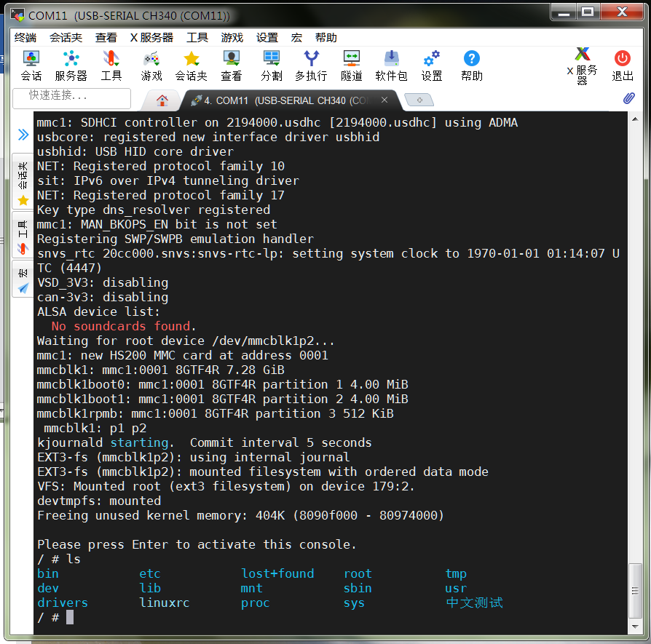This screenshot has width=651, height=644.
Task: Click the 'Please press Enter to activate' line
Action: [197, 544]
